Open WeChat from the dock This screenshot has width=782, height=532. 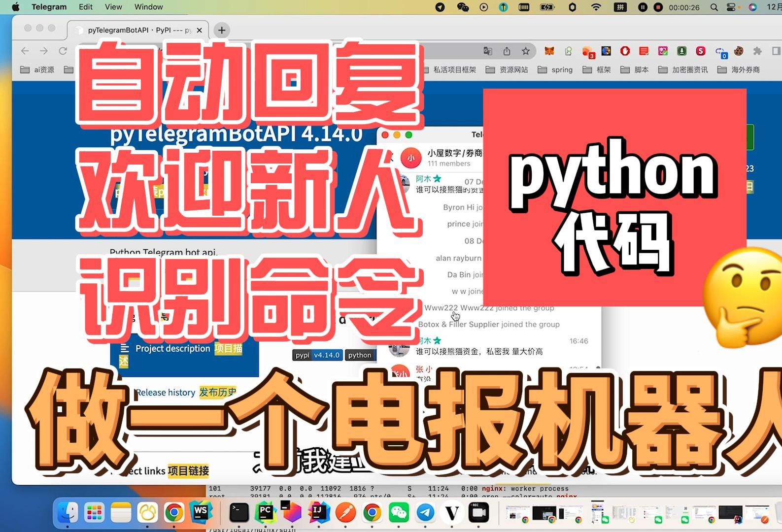pos(399,513)
